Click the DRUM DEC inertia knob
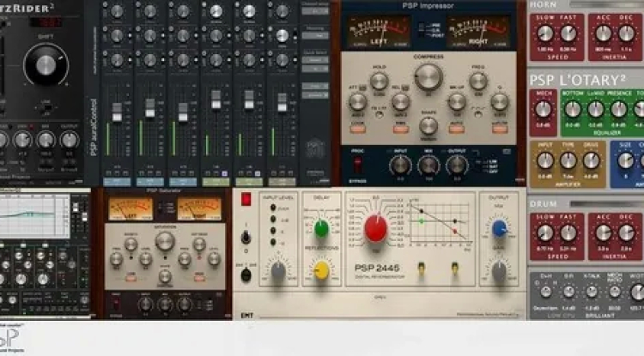 [x=626, y=232]
